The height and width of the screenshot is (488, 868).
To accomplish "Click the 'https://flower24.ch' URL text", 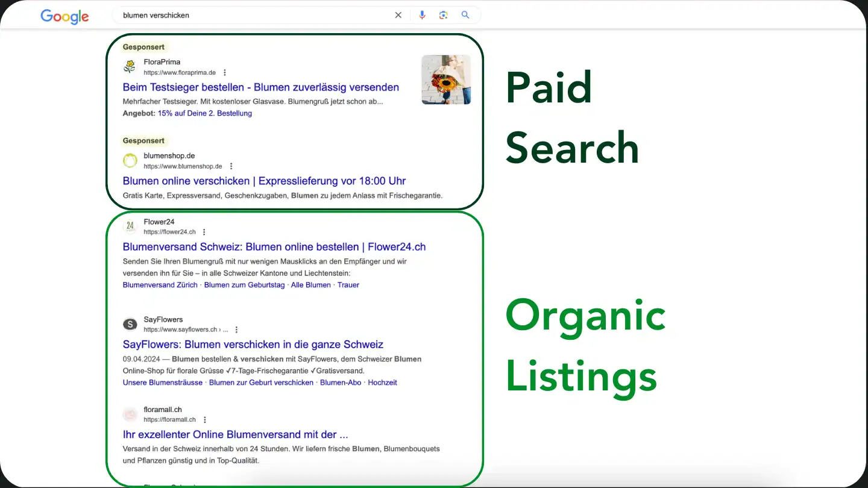I will (169, 232).
